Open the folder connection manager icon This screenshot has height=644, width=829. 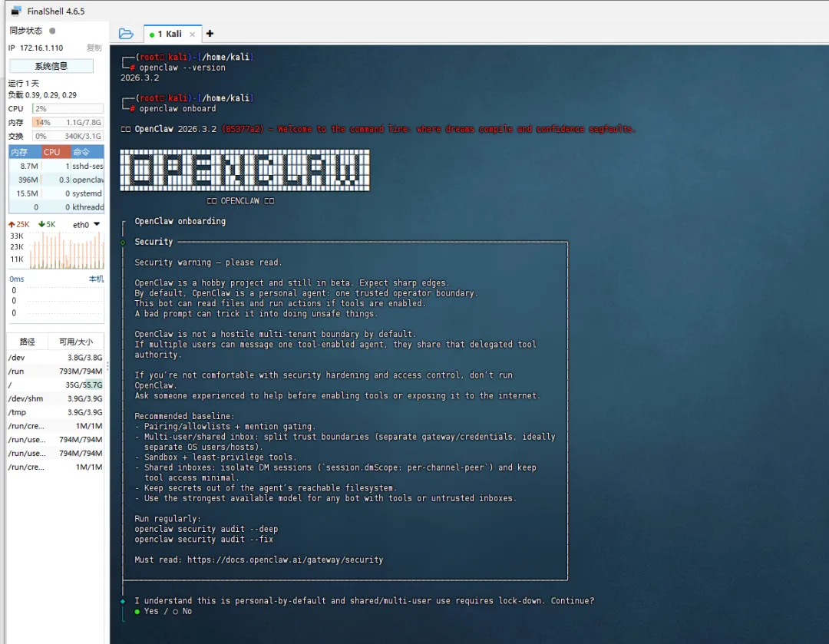[x=126, y=34]
